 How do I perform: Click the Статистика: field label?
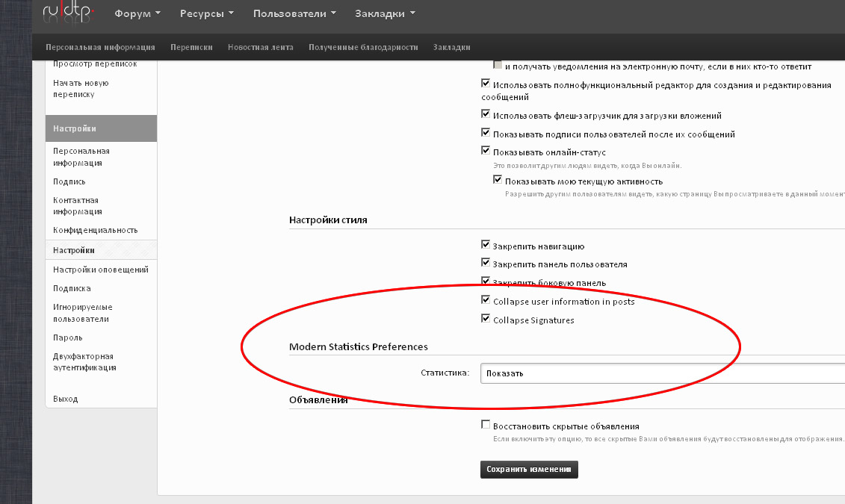(x=445, y=373)
